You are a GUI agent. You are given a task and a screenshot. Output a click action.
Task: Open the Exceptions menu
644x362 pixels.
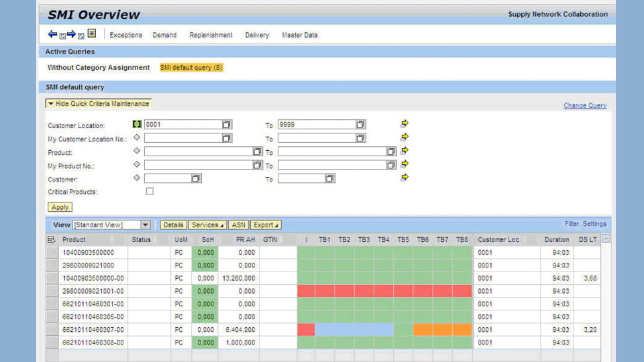tap(125, 36)
